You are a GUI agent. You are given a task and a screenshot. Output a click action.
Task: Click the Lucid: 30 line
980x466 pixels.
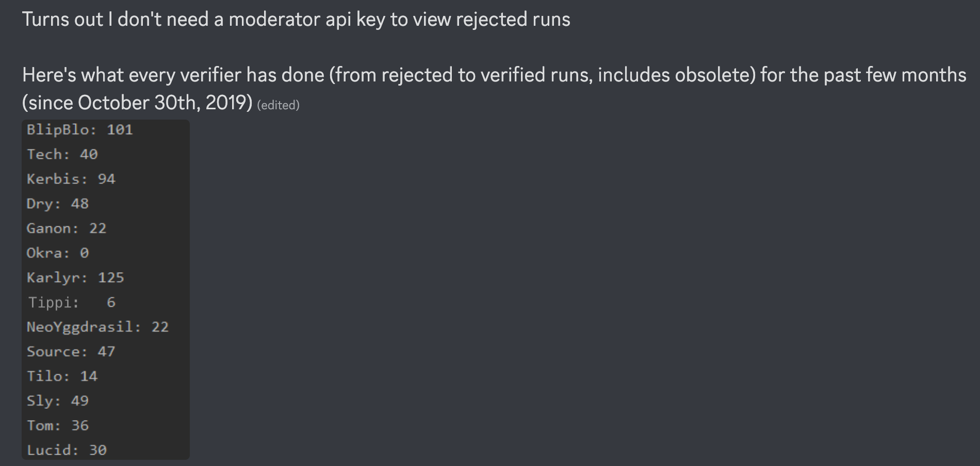click(x=67, y=451)
